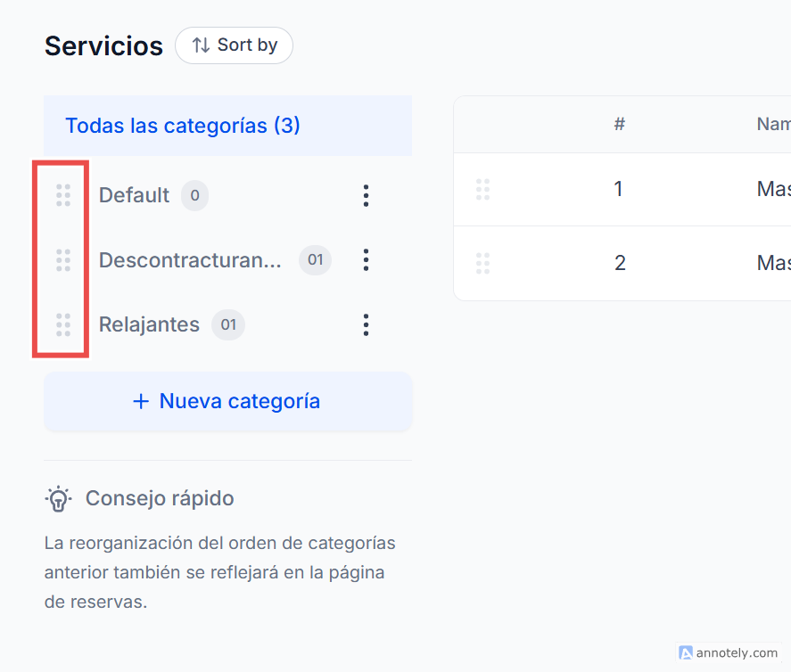Click the drag handle for table row 1
Screen dimensions: 791x672
click(x=483, y=189)
